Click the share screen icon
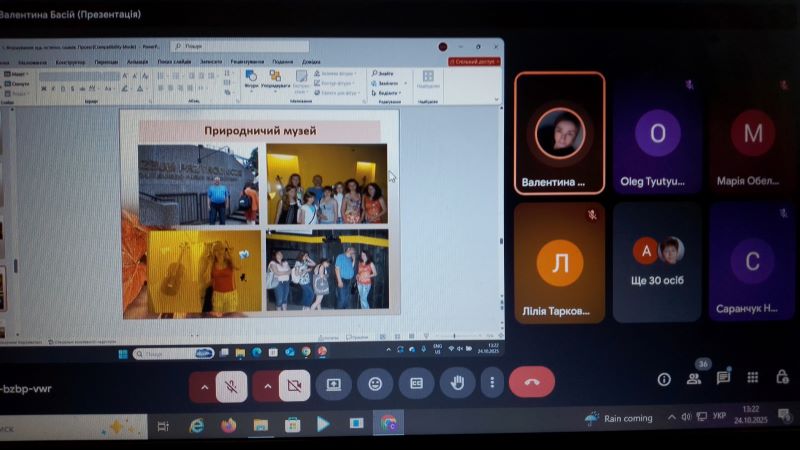The width and height of the screenshot is (800, 450). tap(334, 384)
